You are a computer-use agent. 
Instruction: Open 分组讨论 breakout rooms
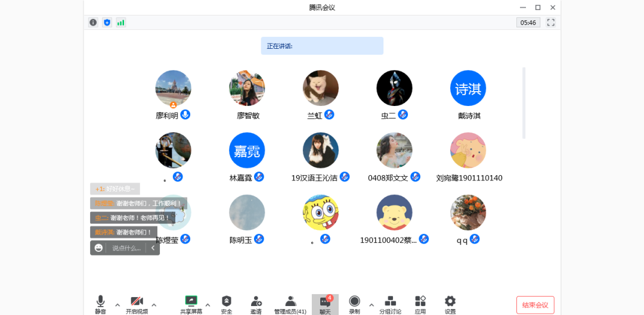[390, 304]
